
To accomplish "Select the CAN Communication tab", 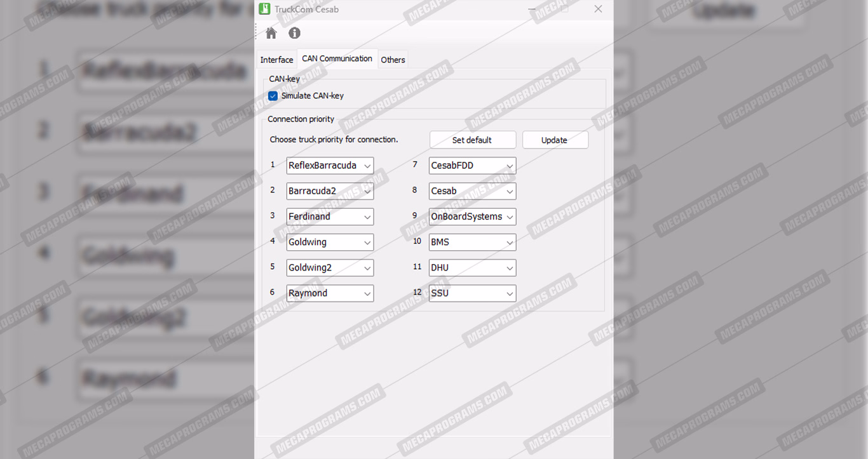I will (x=337, y=58).
